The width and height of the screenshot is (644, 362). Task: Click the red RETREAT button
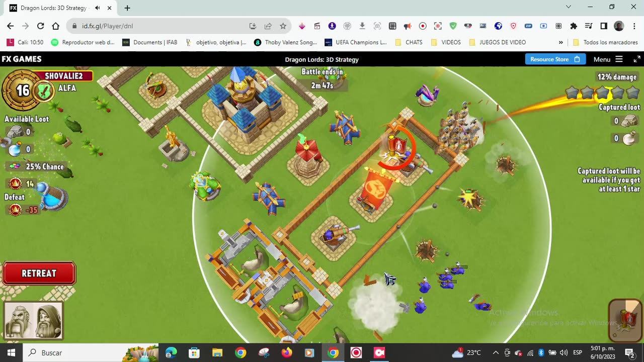39,274
